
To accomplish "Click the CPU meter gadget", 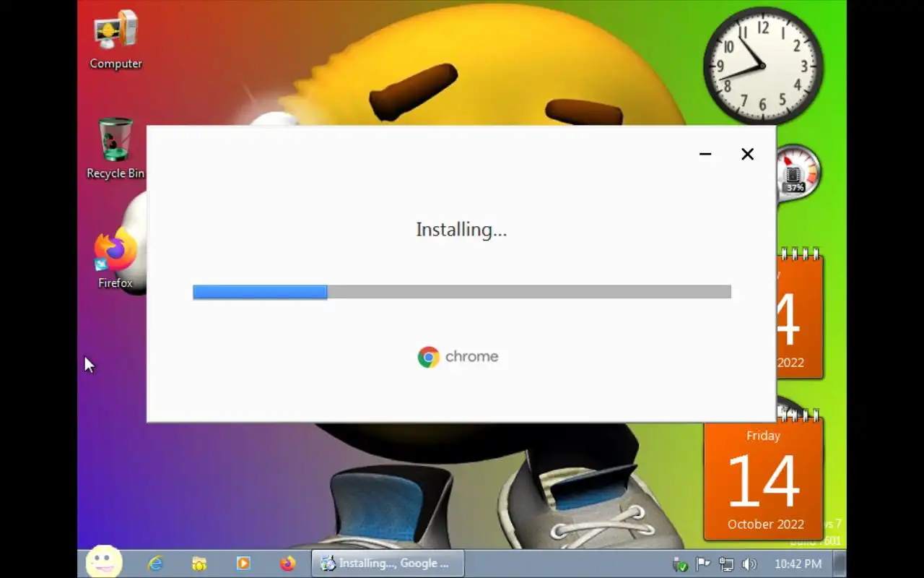I will (797, 172).
